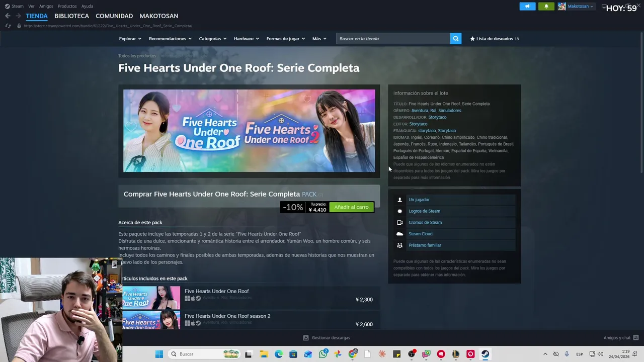Open the MAKOTOSAN profile tab
Screen dimensions: 644x362
159,16
